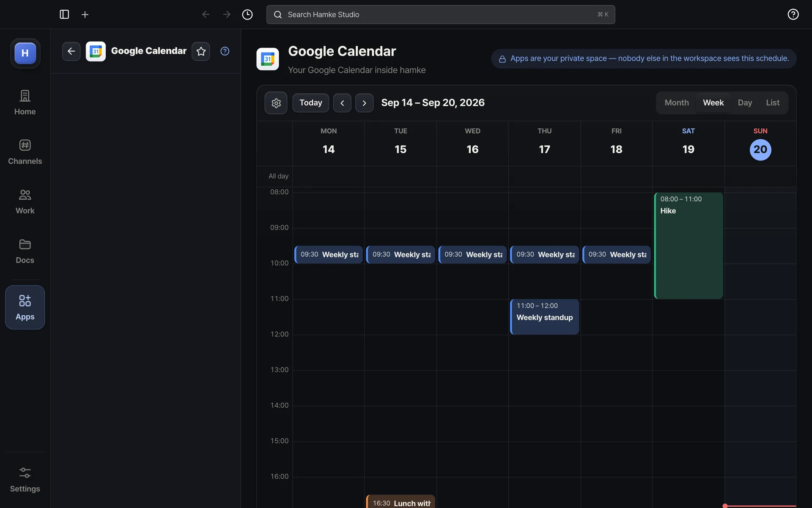This screenshot has width=812, height=508.
Task: Open the help icon at top right
Action: (x=793, y=14)
